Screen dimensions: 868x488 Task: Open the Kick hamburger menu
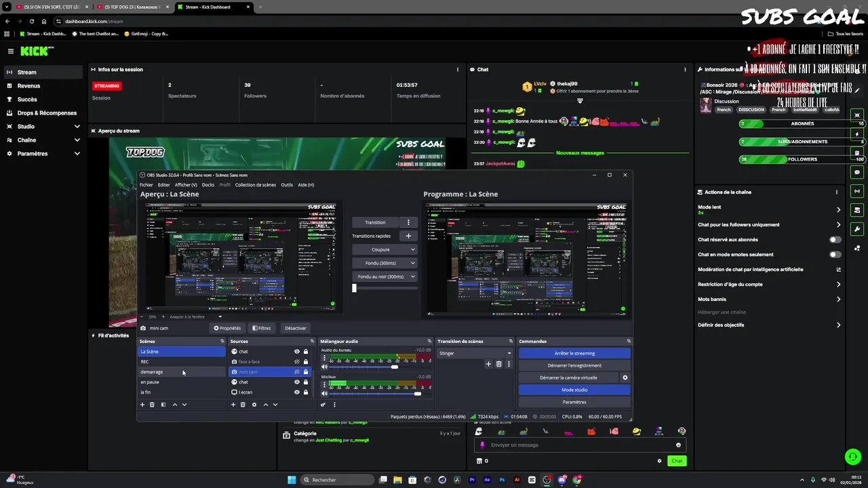coord(11,51)
